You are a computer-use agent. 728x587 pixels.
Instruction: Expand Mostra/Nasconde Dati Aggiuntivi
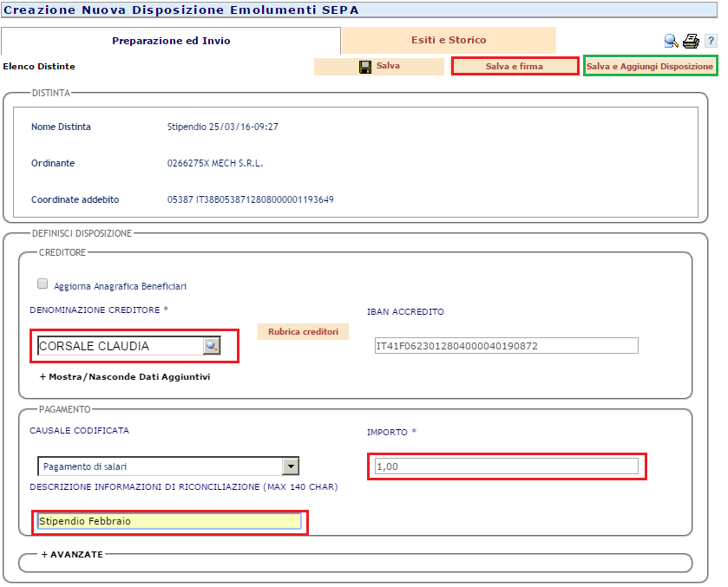pyautogui.click(x=124, y=377)
